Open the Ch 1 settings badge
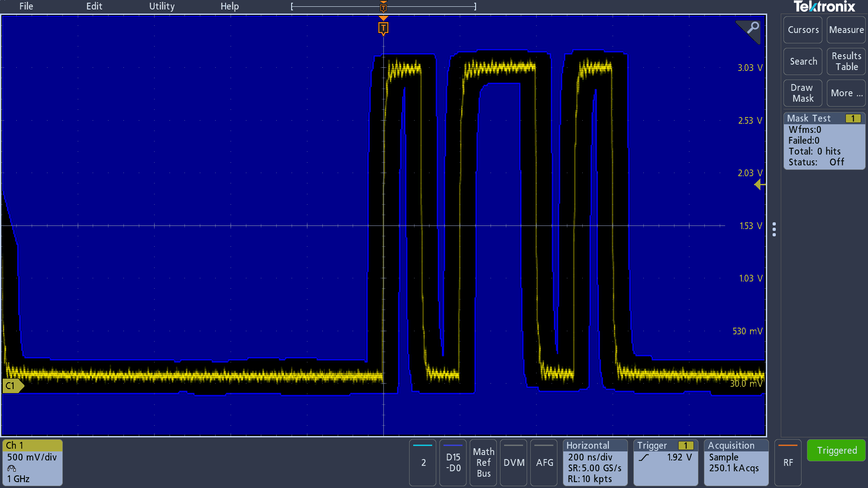 tap(33, 462)
